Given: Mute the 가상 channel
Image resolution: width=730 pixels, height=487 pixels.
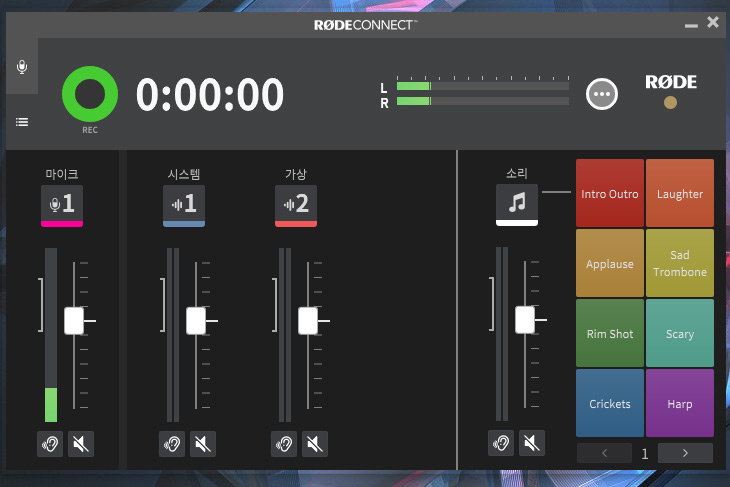Looking at the screenshot, I should (x=315, y=444).
